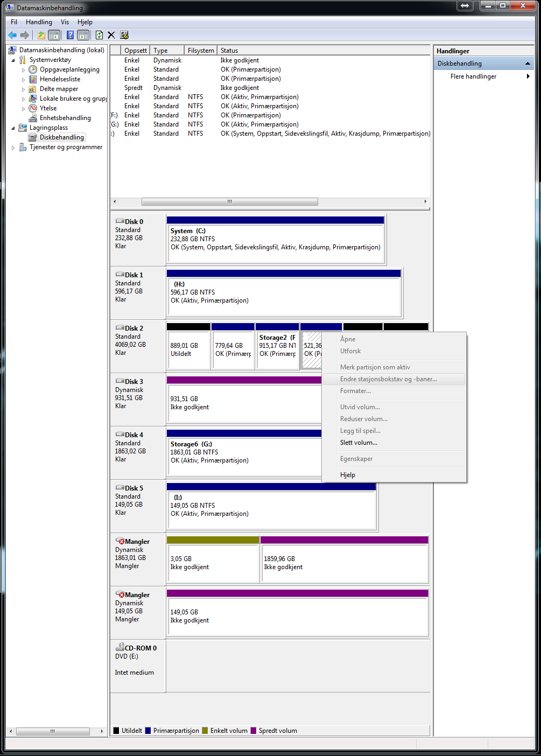Expand the Hendelsesliste tree node

[23, 80]
